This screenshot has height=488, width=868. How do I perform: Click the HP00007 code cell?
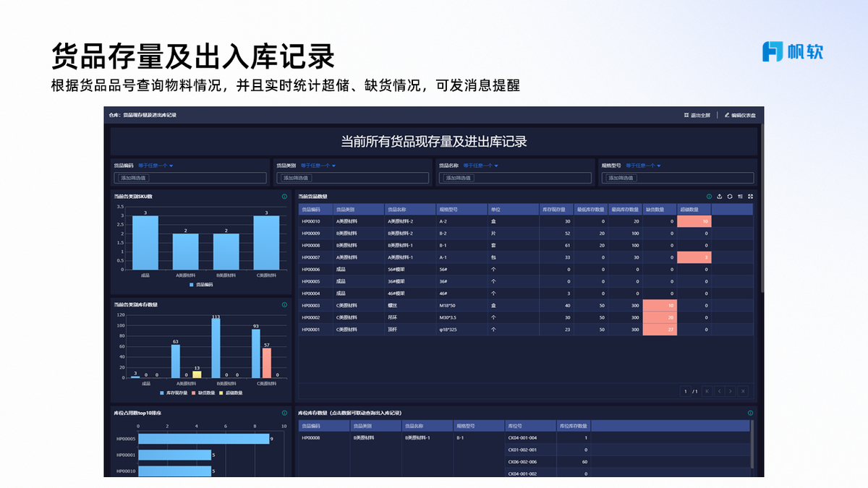(315, 257)
